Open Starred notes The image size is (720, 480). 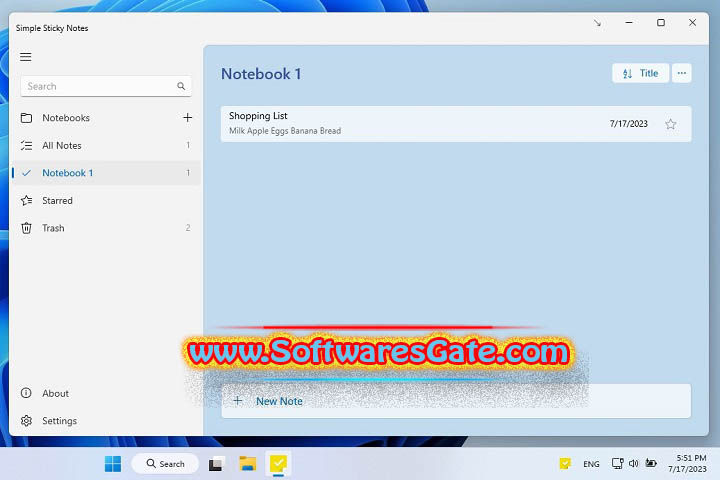tap(106, 200)
